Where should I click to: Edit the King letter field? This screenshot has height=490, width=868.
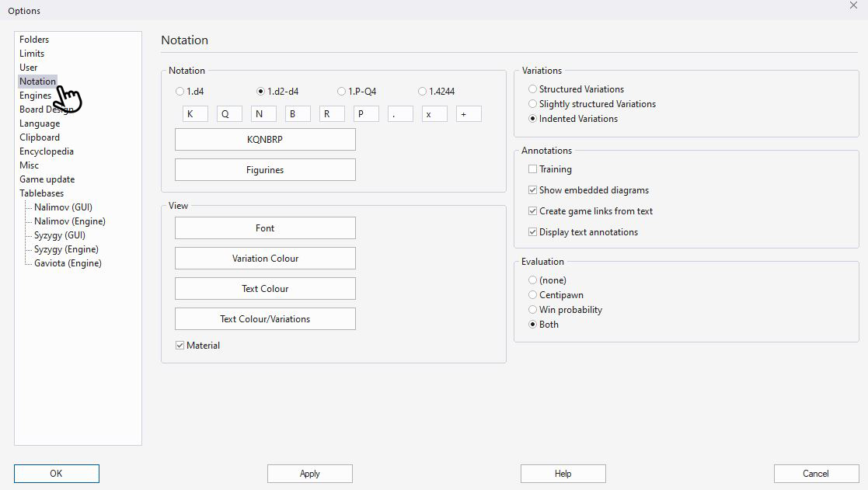[x=195, y=114]
